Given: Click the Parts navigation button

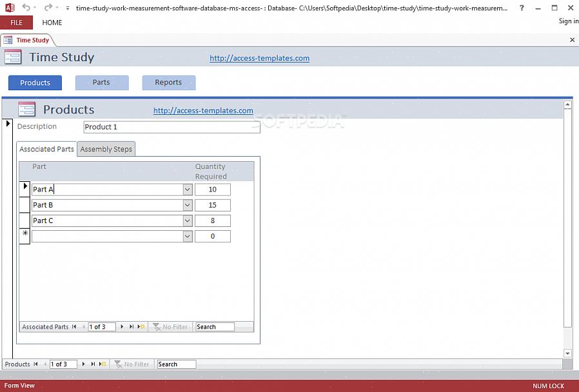Looking at the screenshot, I should 102,83.
